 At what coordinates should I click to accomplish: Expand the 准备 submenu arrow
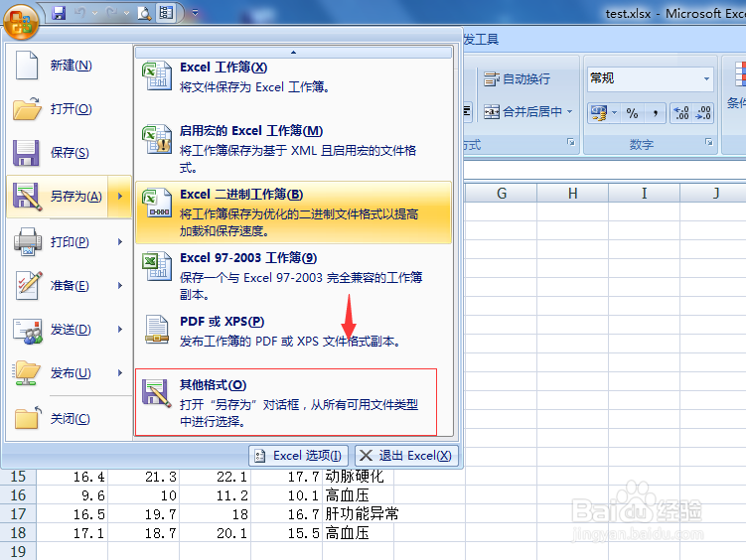click(x=120, y=286)
